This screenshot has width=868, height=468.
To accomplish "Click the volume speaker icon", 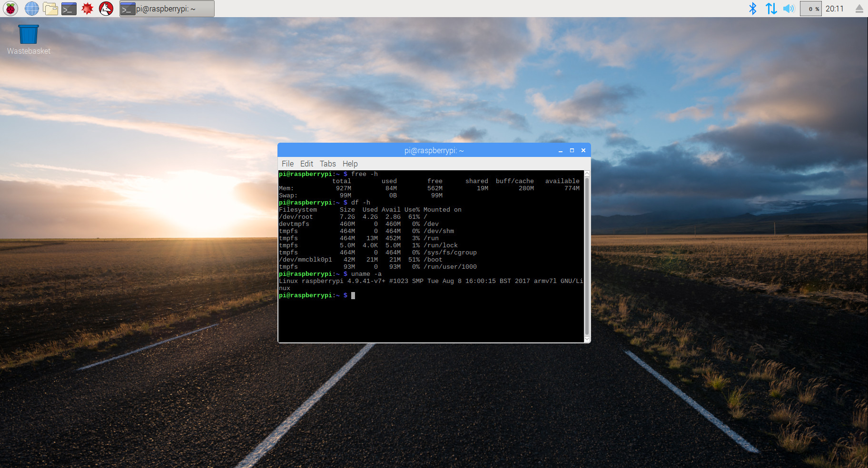I will coord(789,9).
